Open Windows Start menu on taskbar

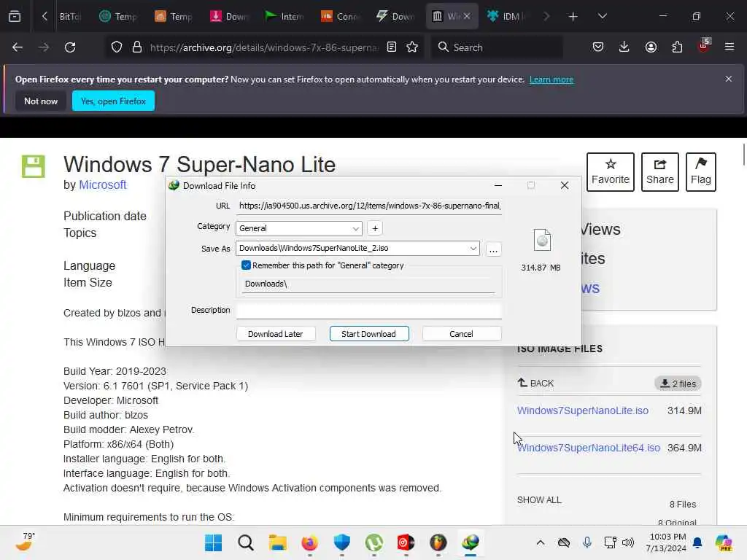point(214,542)
